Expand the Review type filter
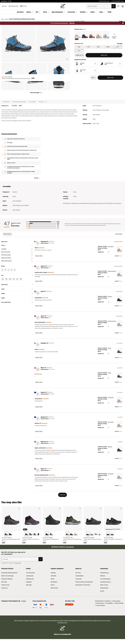 [x=17, y=285]
